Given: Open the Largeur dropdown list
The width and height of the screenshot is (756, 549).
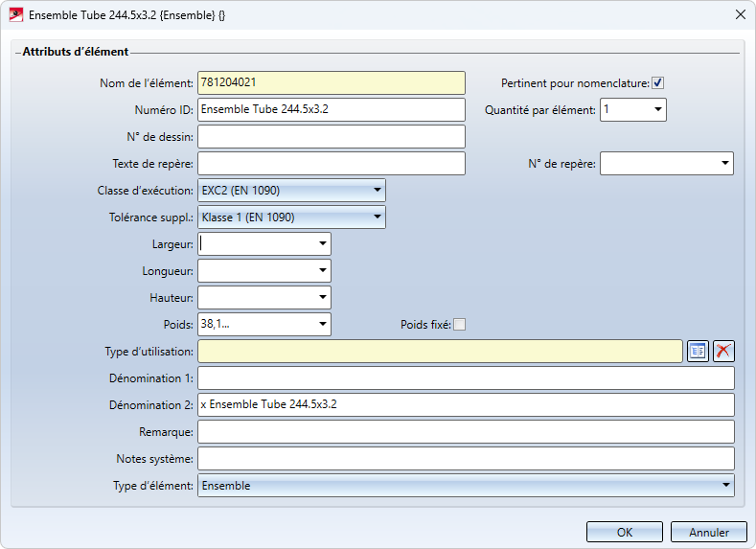Looking at the screenshot, I should click(x=322, y=244).
